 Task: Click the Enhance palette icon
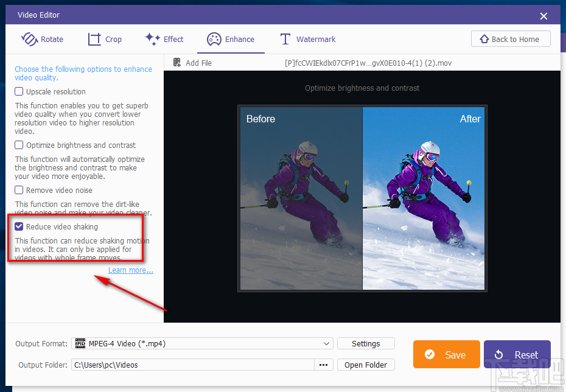(214, 39)
